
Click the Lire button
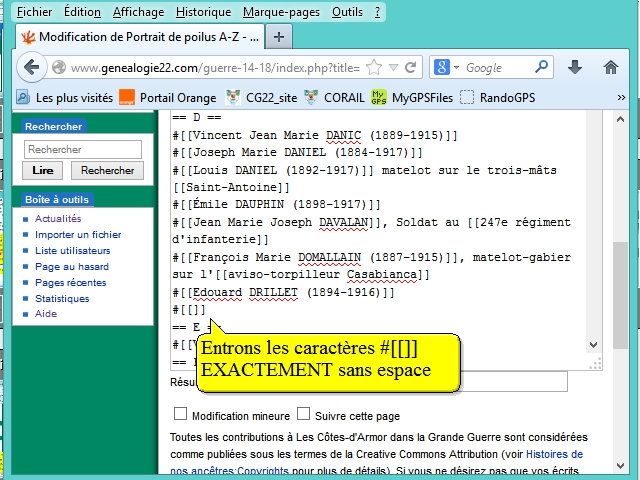[x=42, y=170]
